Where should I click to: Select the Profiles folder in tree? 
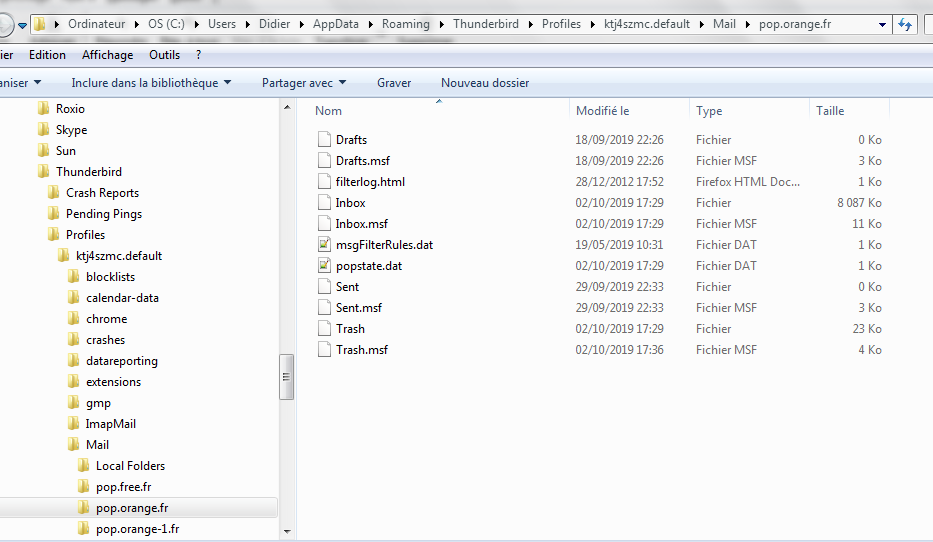pyautogui.click(x=85, y=234)
